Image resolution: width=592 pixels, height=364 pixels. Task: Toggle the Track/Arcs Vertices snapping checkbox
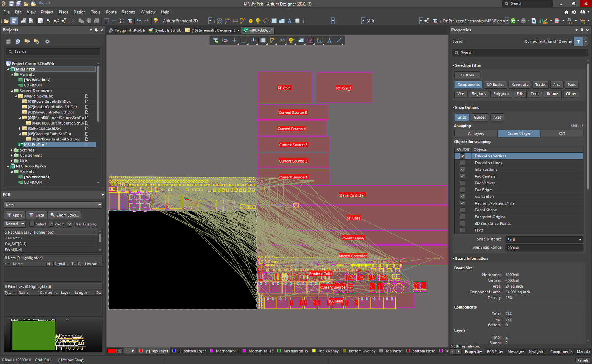point(462,156)
